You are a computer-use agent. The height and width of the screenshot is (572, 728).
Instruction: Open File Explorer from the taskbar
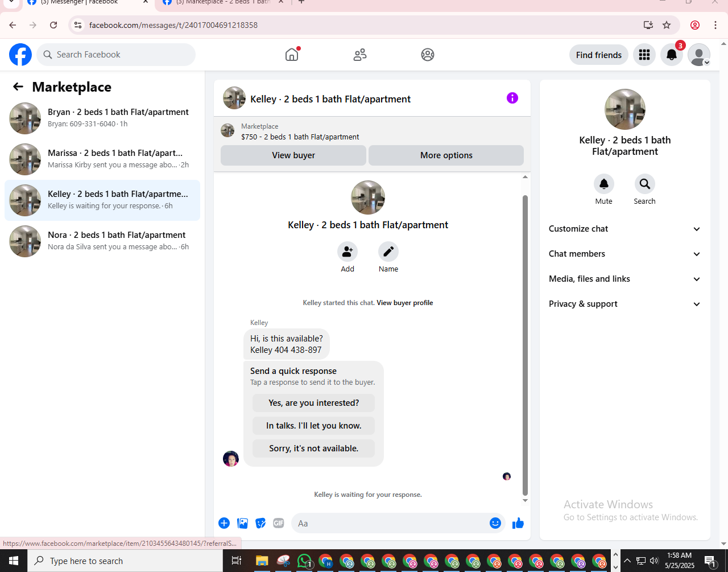click(262, 561)
